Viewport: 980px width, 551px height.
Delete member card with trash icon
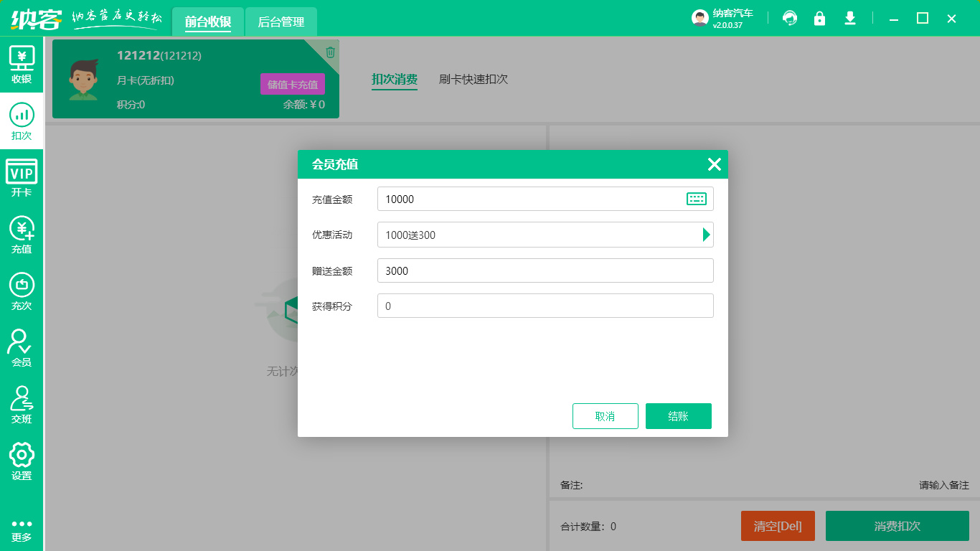pyautogui.click(x=330, y=52)
